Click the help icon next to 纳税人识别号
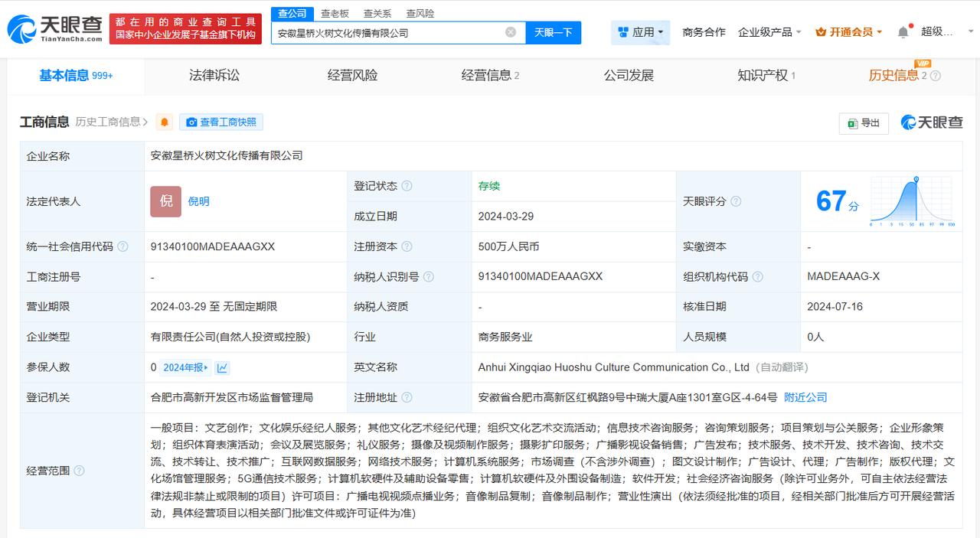The image size is (980, 538). pos(428,277)
